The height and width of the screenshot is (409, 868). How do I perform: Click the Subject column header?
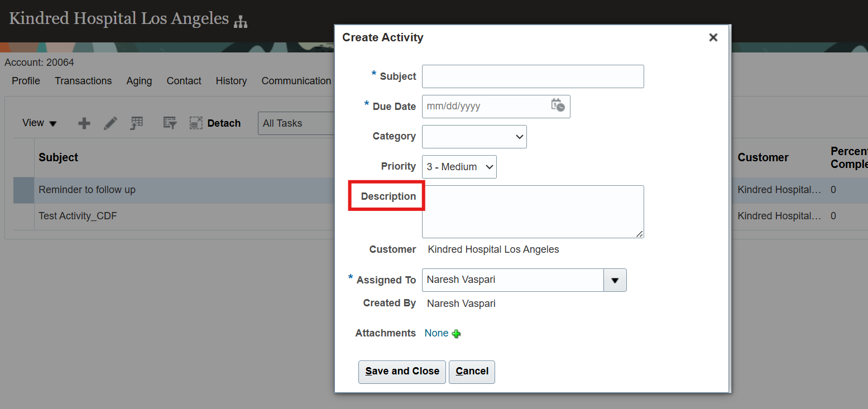tap(59, 158)
